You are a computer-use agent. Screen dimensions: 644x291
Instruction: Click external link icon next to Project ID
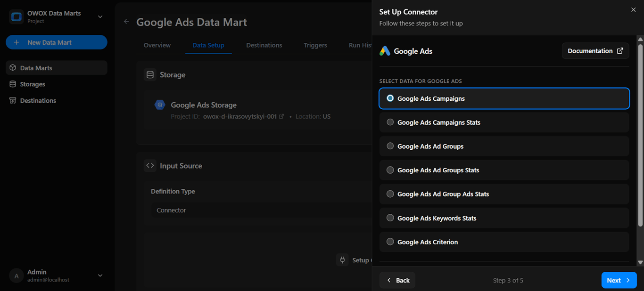[281, 116]
